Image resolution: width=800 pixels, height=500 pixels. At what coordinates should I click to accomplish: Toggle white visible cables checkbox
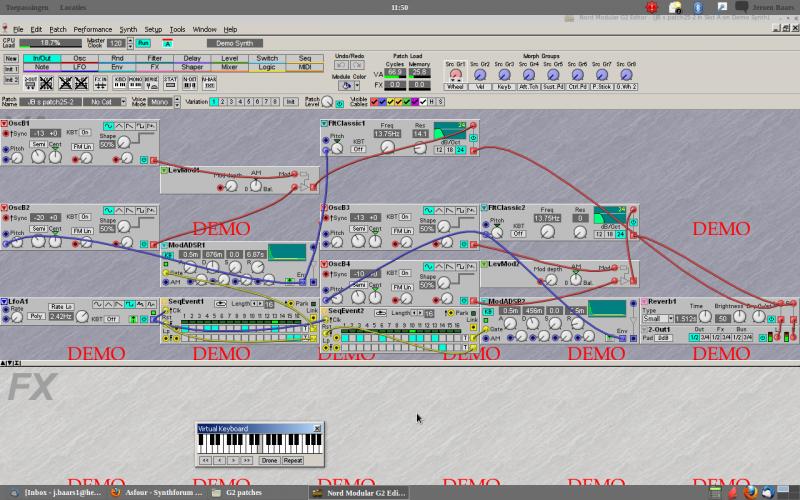[x=423, y=102]
